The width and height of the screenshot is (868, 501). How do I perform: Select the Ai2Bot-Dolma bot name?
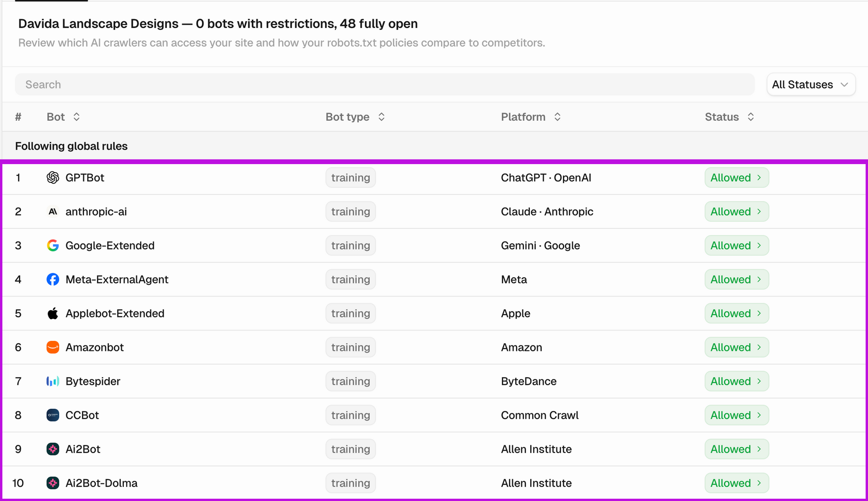tap(101, 483)
